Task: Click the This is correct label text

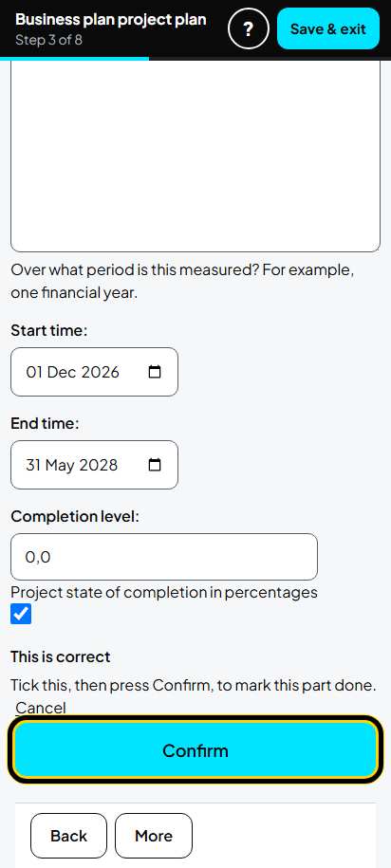Action: [x=61, y=656]
